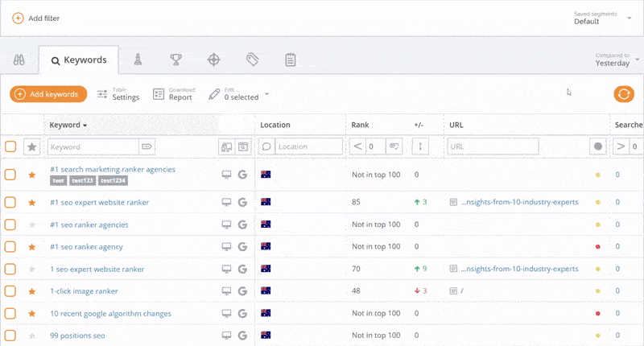Open the 10 recent google algorithm changes link
The height and width of the screenshot is (346, 644).
click(x=110, y=314)
